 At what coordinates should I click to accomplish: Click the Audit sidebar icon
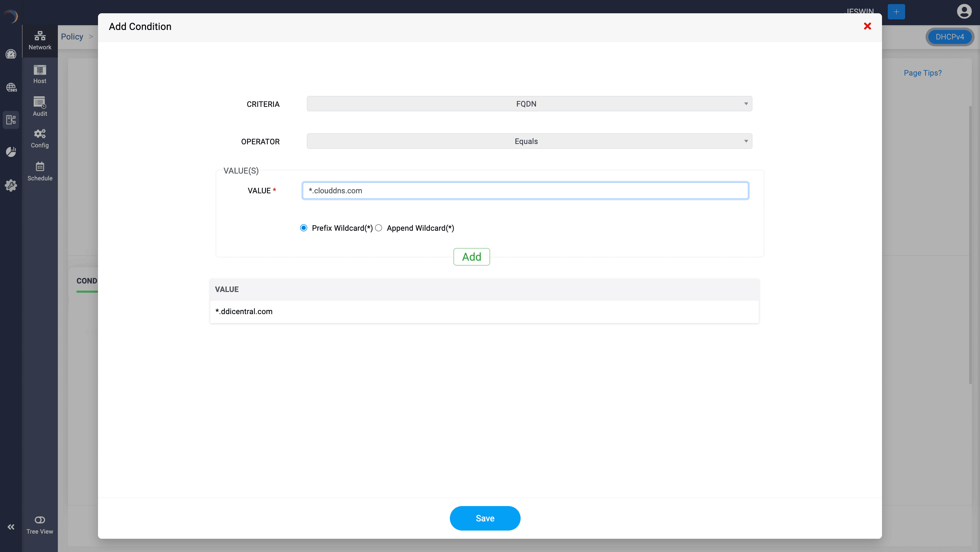tap(39, 106)
